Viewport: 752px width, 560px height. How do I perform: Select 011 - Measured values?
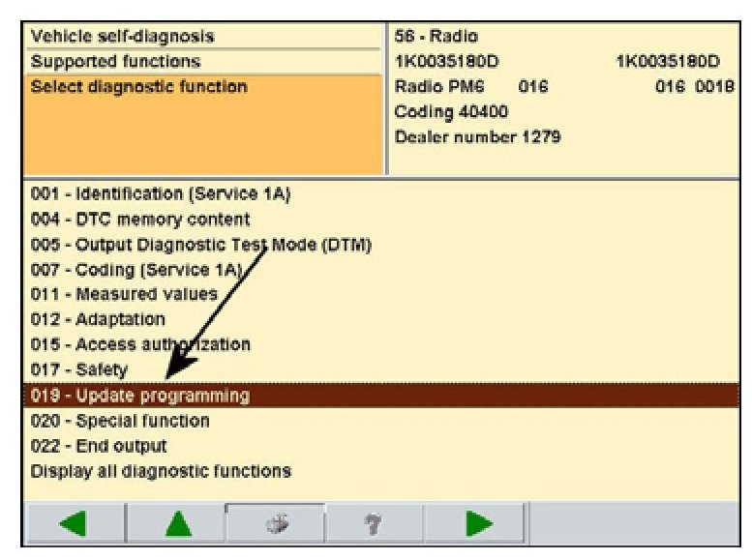[x=124, y=294]
